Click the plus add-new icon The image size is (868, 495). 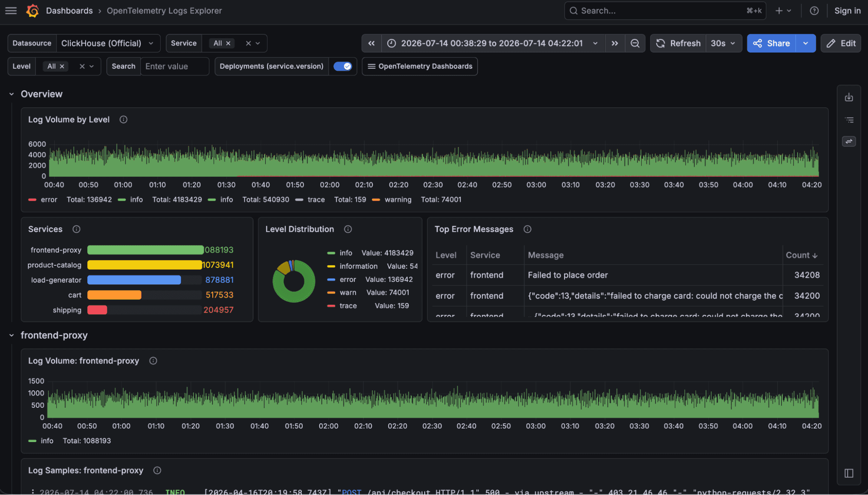pyautogui.click(x=779, y=11)
